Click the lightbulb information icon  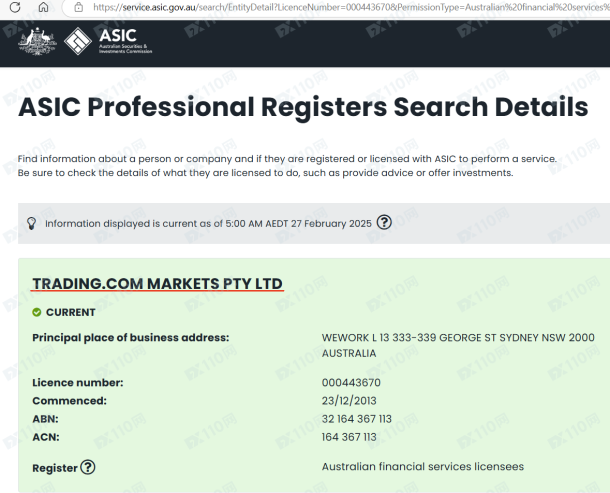[x=31, y=223]
